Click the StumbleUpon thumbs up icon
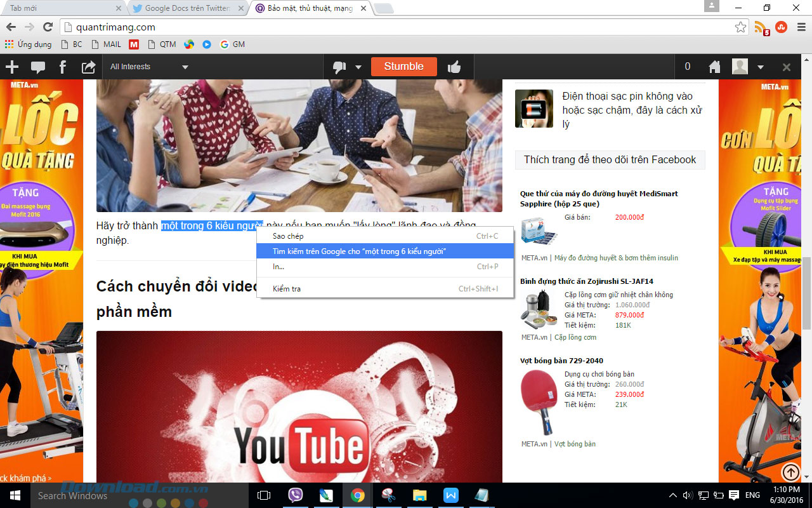Screen dimensions: 812x508 click(454, 67)
